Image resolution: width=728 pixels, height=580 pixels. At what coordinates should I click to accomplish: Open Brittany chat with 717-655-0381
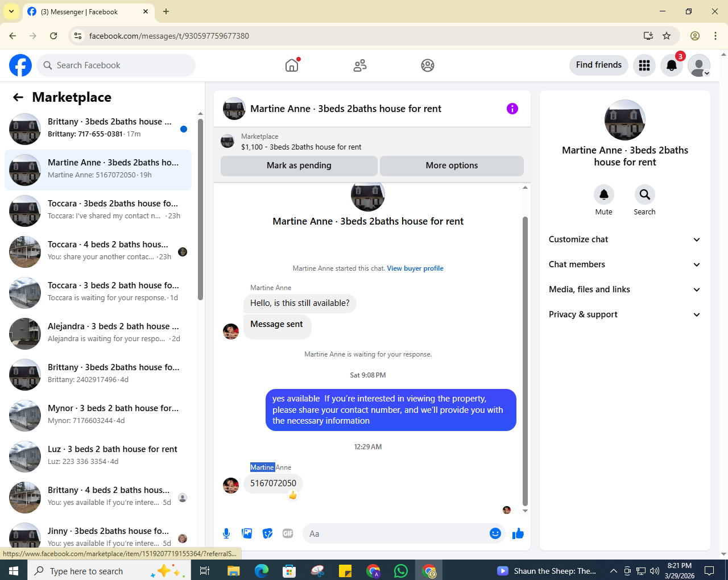click(x=98, y=129)
